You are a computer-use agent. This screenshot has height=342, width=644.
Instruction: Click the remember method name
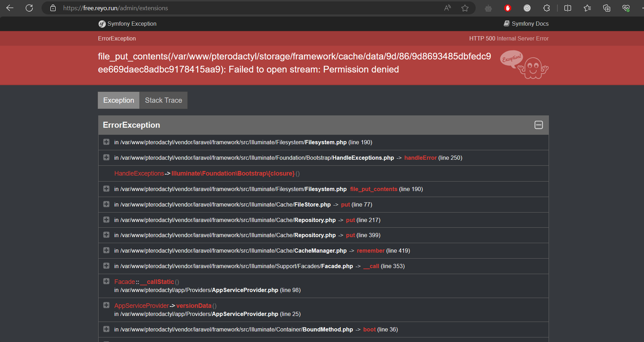(x=370, y=251)
